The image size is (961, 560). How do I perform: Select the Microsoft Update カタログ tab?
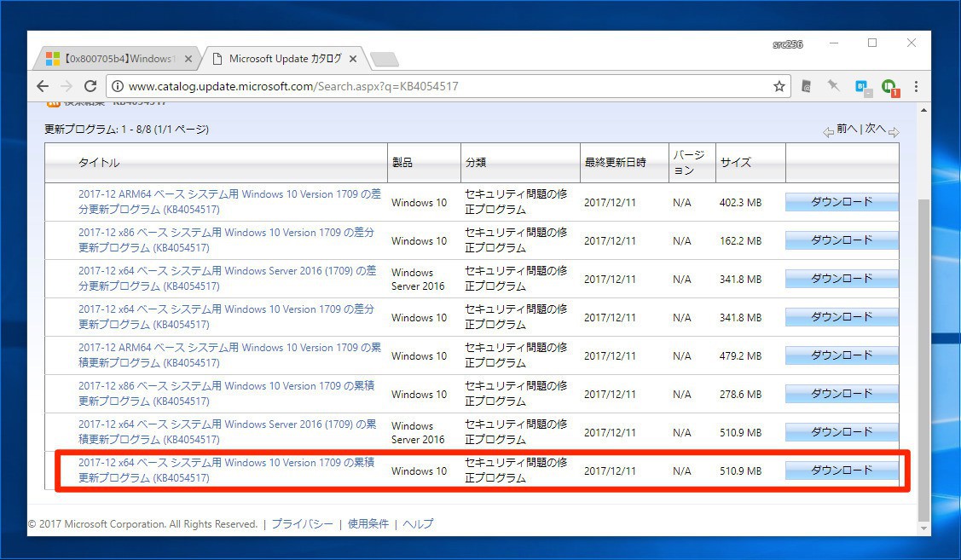tap(285, 59)
